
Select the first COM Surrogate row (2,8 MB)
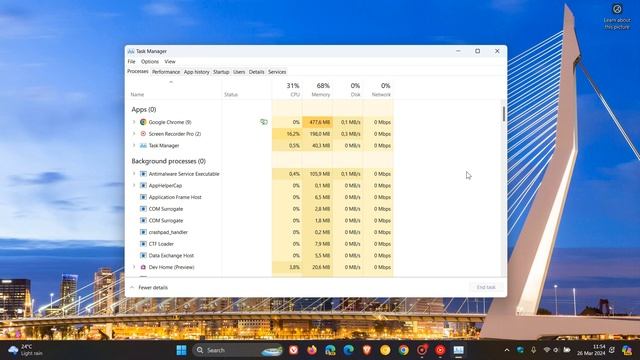coord(260,209)
